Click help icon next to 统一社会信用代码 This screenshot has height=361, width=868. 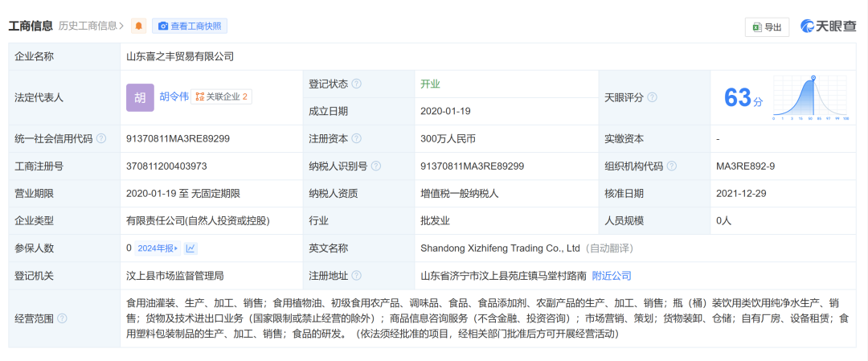(100, 139)
